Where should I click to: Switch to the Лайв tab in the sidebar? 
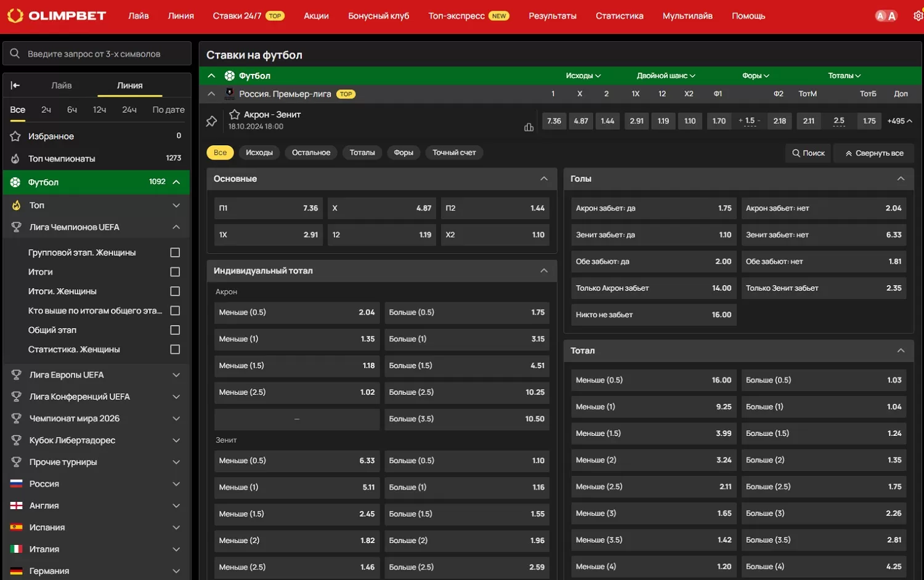point(61,85)
